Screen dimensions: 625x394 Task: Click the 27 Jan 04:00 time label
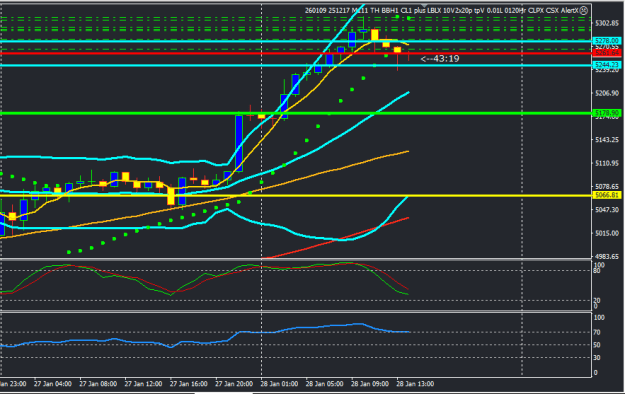(53, 384)
